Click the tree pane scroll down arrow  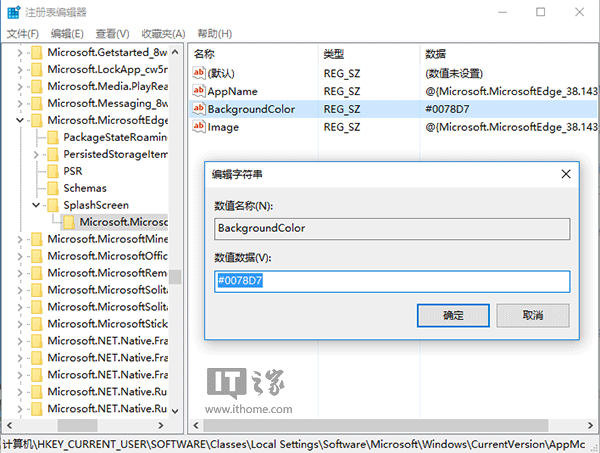175,411
